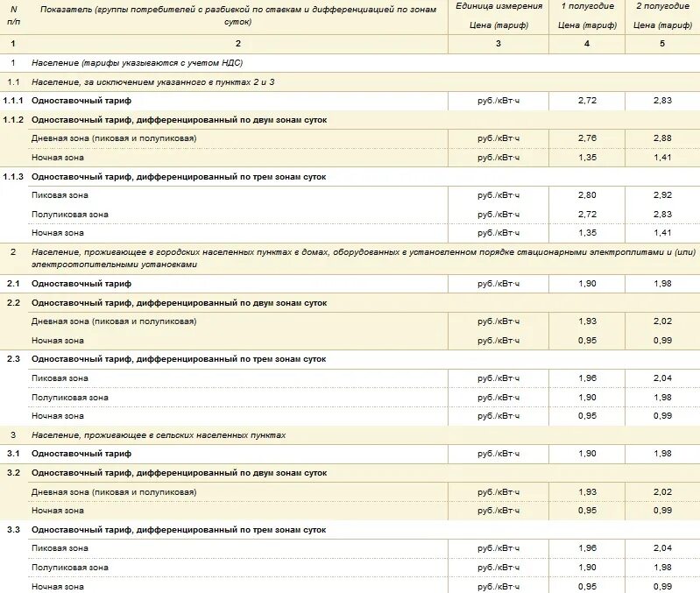Click value 2,02 in section 2.2 daytime zone
Viewport: 700px width, 593px height.
point(662,321)
